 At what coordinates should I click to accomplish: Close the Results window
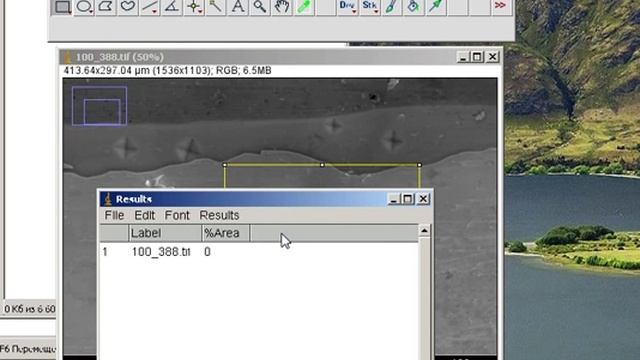point(423,199)
